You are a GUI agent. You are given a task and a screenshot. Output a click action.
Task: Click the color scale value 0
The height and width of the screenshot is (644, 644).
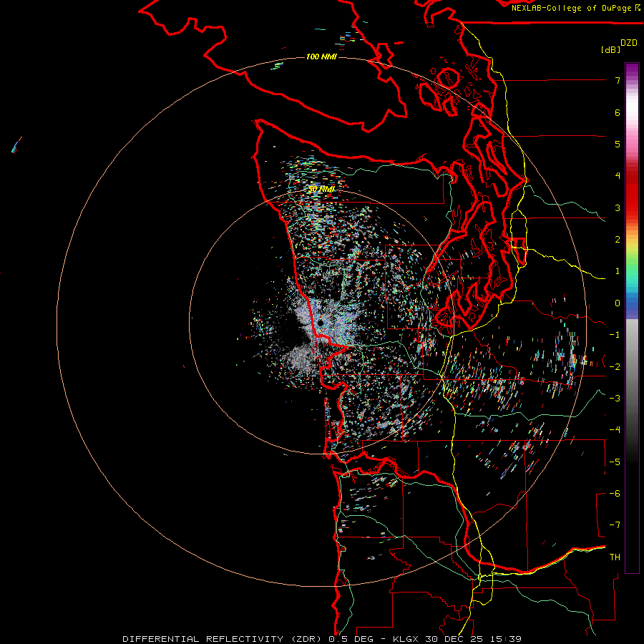tap(618, 303)
